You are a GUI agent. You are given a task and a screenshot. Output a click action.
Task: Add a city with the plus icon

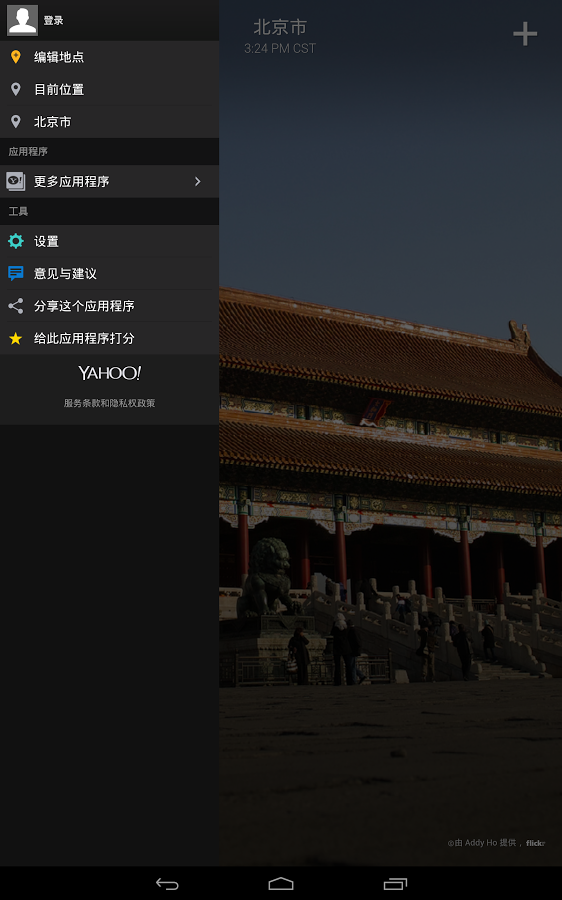(x=525, y=34)
